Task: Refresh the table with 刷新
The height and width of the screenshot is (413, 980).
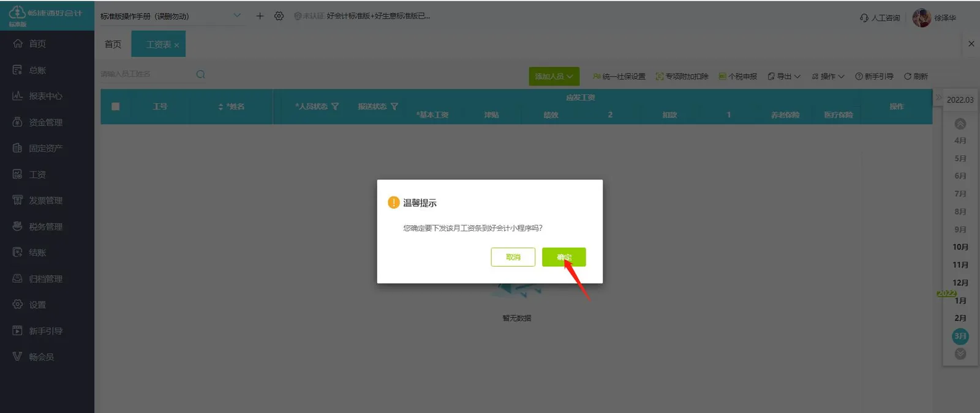Action: point(916,76)
